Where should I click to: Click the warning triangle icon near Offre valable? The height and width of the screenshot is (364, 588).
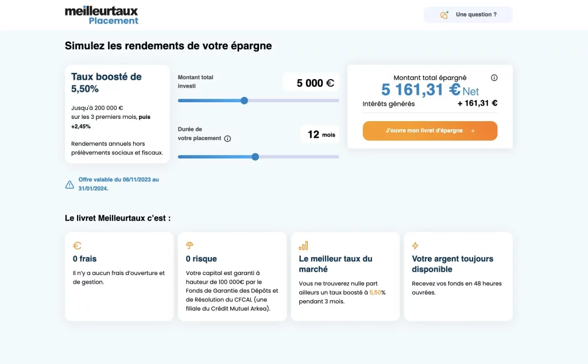69,184
